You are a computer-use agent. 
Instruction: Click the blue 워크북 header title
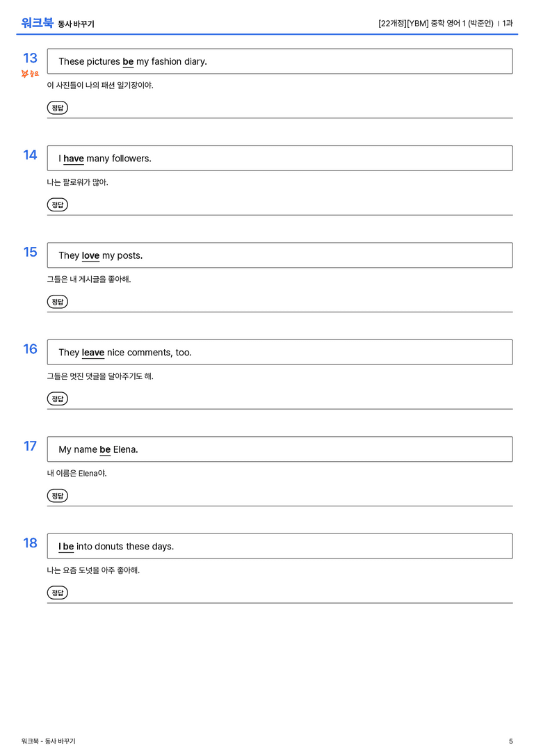coord(37,23)
